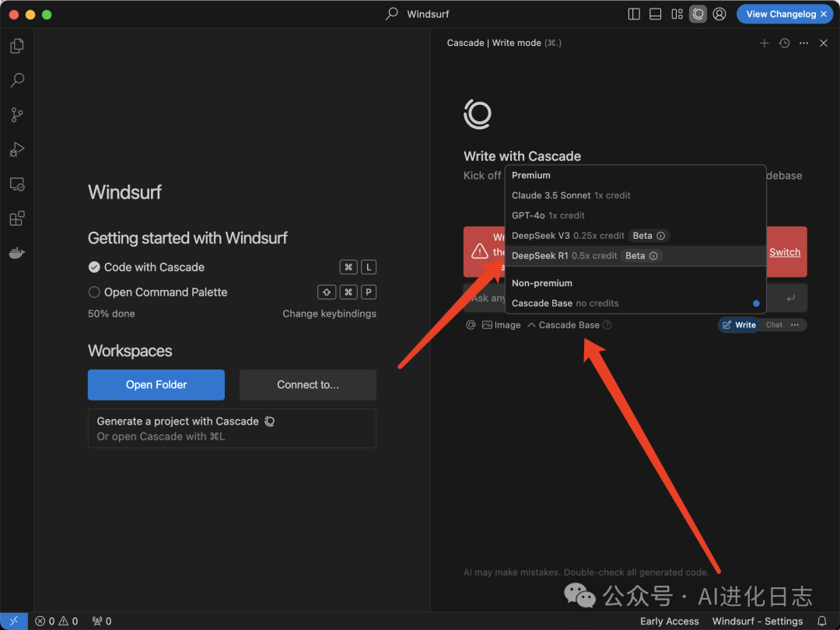Open the Extensions view

pyautogui.click(x=17, y=219)
